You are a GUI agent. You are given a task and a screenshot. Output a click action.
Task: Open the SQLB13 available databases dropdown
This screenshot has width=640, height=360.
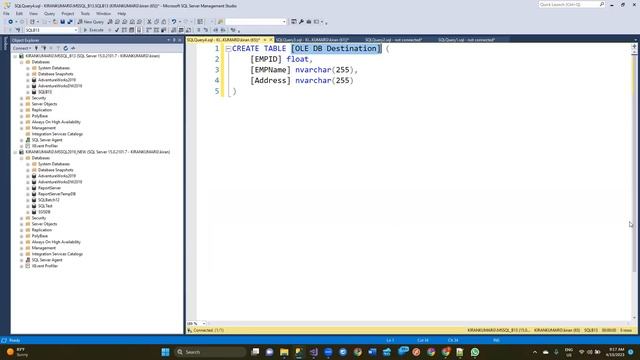click(x=76, y=30)
